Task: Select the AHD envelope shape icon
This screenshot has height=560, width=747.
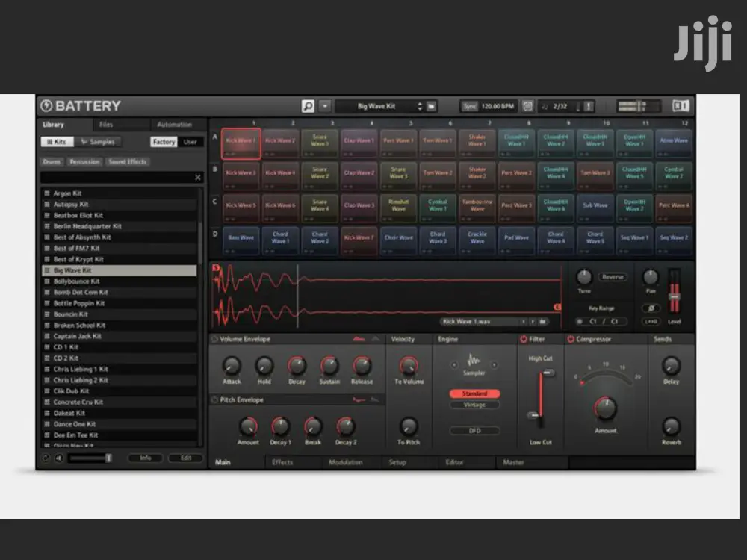Action: tap(376, 339)
